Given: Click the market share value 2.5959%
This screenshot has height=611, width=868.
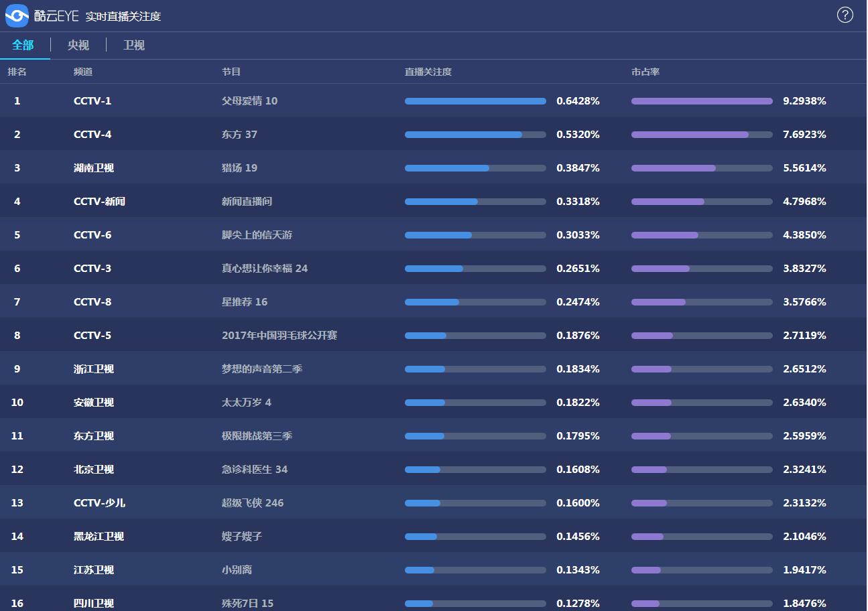Looking at the screenshot, I should click(804, 436).
